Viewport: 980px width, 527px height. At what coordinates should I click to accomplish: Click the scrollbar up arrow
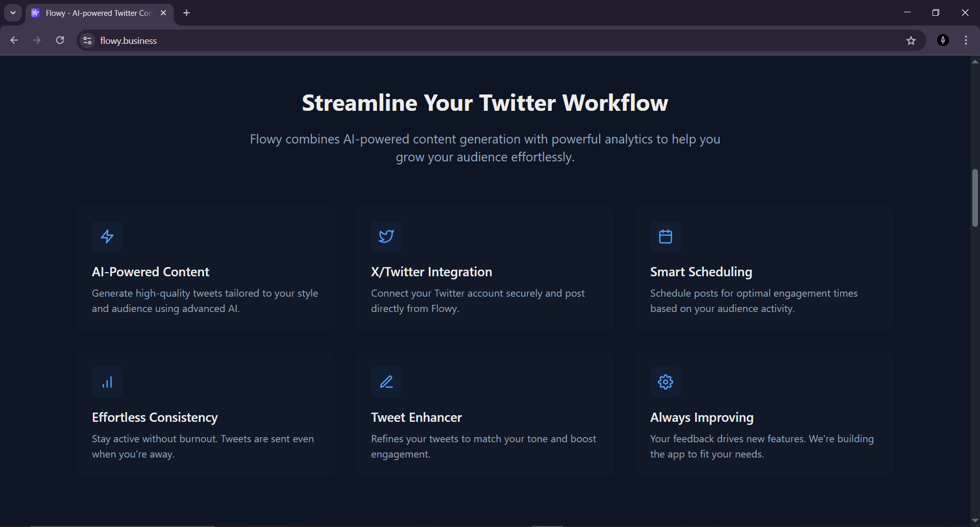click(975, 62)
